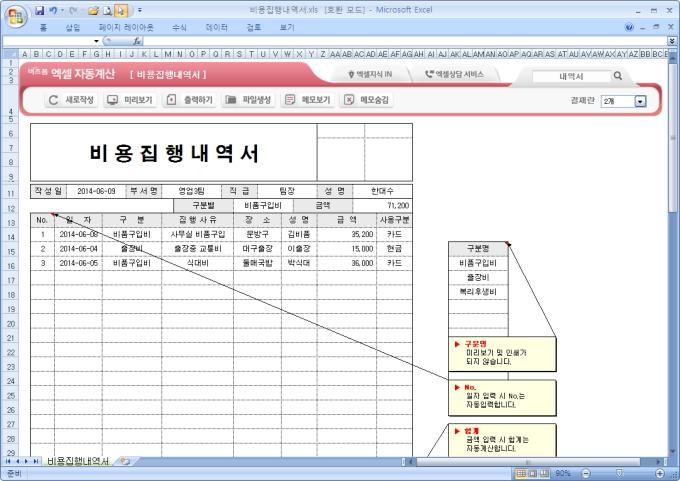Expand the formula bar chevron
680x481 pixels.
672,41
